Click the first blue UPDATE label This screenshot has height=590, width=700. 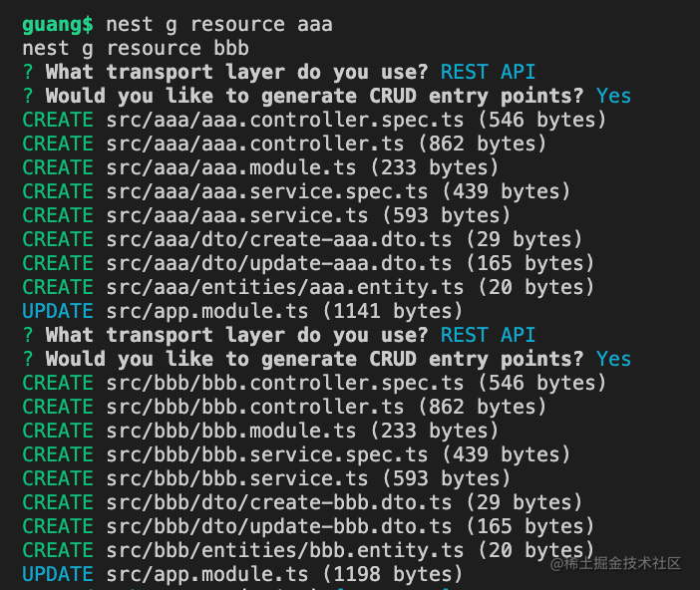(58, 311)
